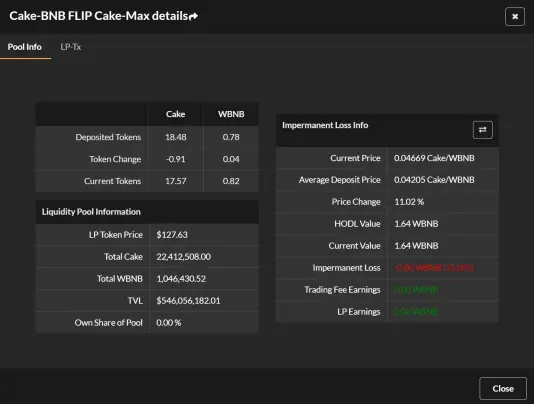Viewport: 534px width, 404px height.
Task: Select the Deposited Tokens WBNB value 0.78
Action: click(x=231, y=137)
